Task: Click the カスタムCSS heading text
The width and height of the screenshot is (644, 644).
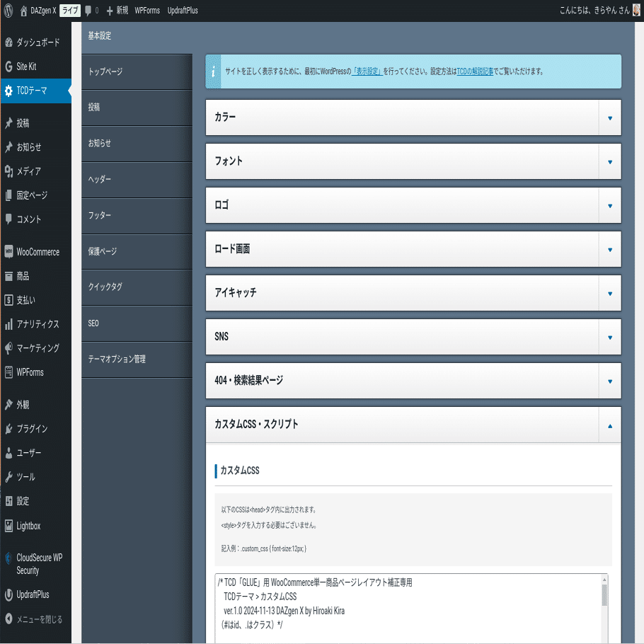Action: (x=240, y=471)
